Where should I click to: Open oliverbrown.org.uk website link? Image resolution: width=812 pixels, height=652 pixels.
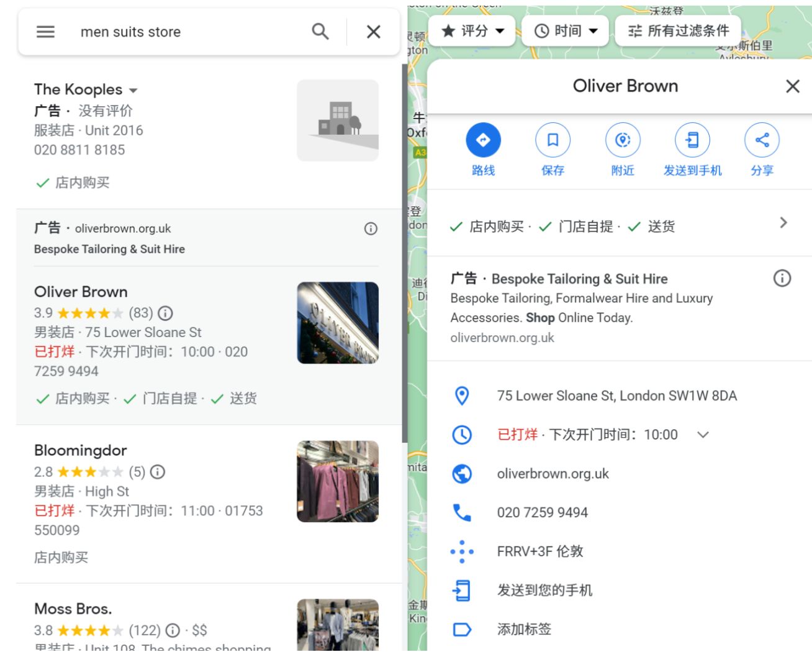click(553, 473)
